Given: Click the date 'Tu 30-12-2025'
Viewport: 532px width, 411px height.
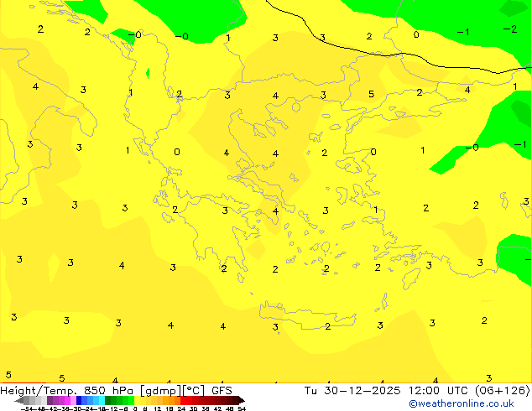Looking at the screenshot, I should point(352,391).
